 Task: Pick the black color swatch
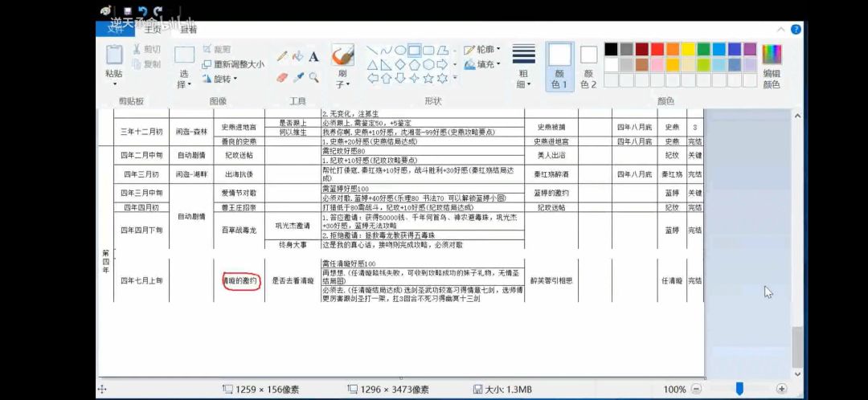click(611, 49)
